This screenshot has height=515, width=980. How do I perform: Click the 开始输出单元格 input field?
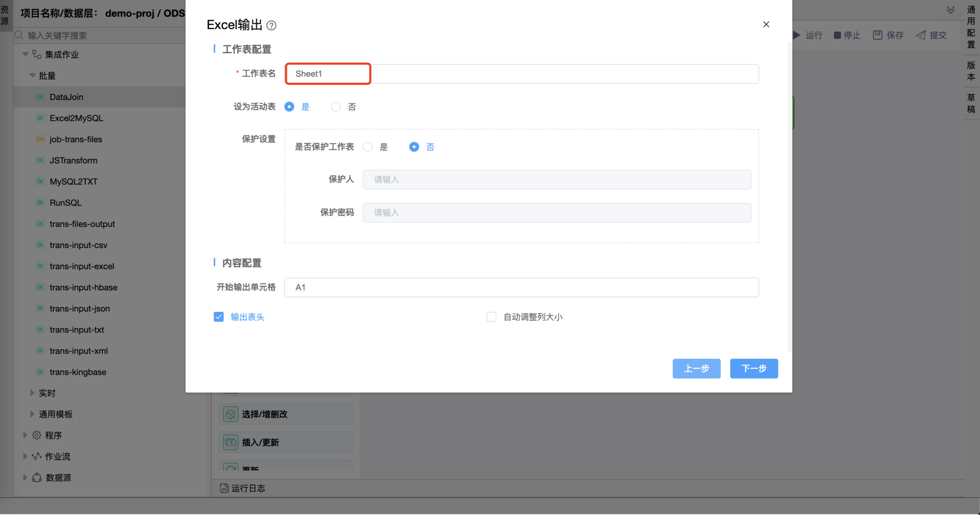[521, 288]
